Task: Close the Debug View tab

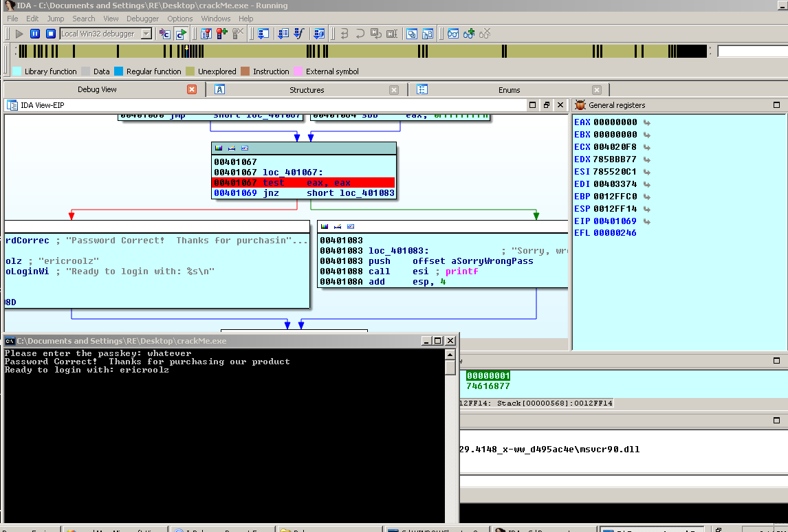Action: (192, 89)
